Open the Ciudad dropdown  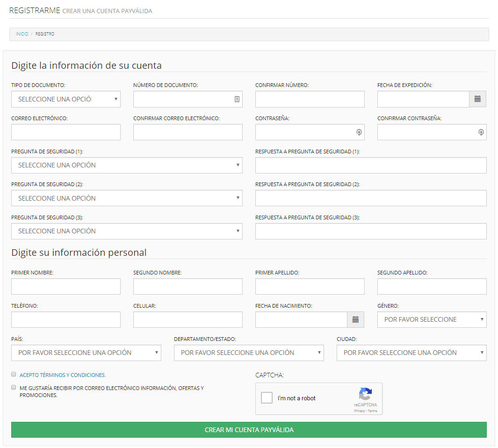[411, 353]
